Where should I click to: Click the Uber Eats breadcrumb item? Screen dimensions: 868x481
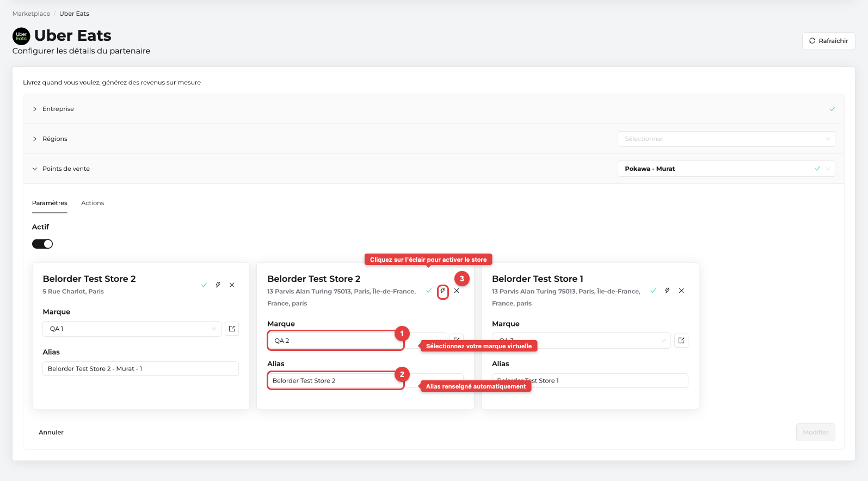(74, 14)
